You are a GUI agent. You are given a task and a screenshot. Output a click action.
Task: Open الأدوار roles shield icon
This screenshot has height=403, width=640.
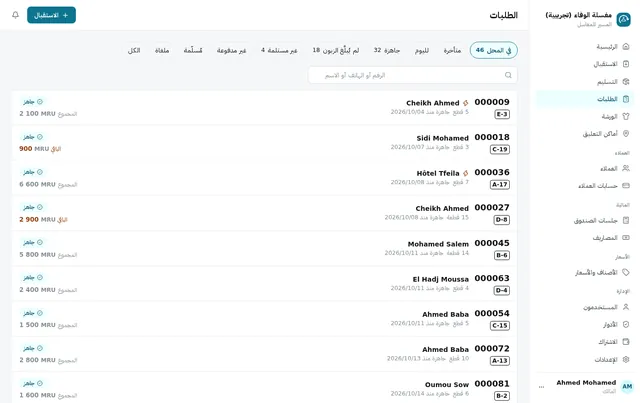pos(626,324)
